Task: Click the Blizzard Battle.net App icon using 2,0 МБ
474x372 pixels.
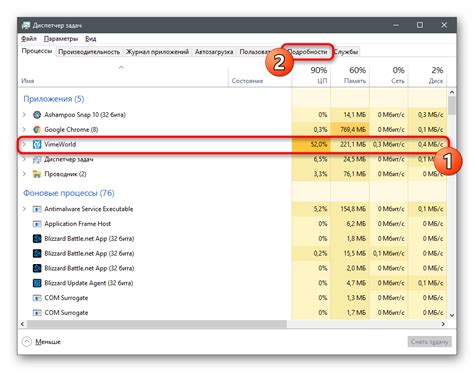Action: point(37,268)
